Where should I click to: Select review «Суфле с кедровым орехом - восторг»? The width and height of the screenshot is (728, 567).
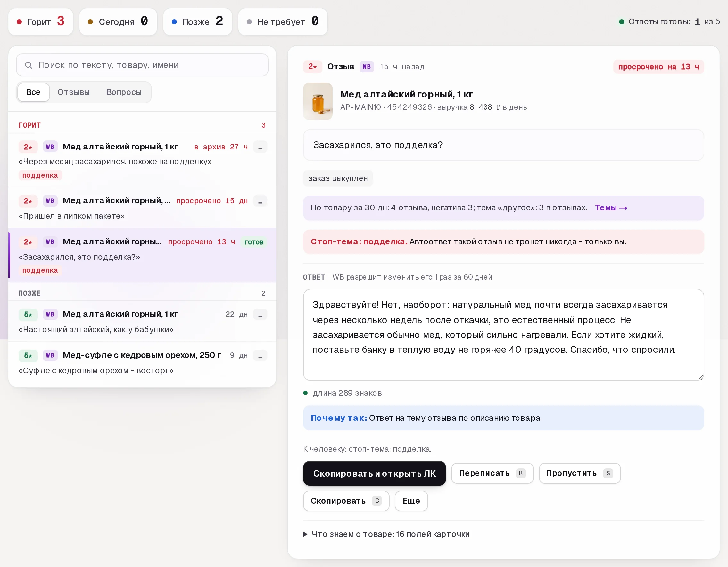[x=142, y=362]
